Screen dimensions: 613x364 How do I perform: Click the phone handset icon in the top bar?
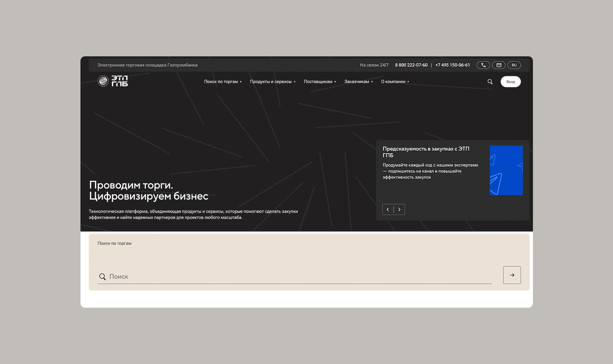pyautogui.click(x=483, y=65)
